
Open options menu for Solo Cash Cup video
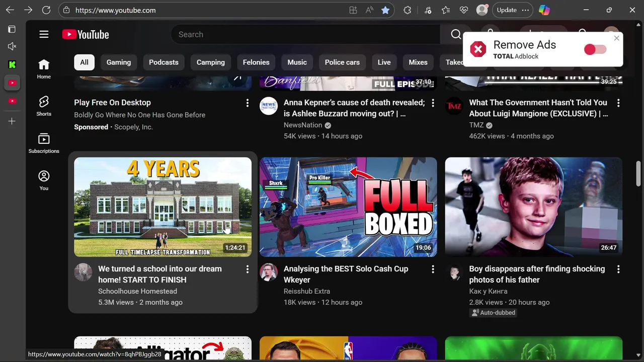(433, 269)
